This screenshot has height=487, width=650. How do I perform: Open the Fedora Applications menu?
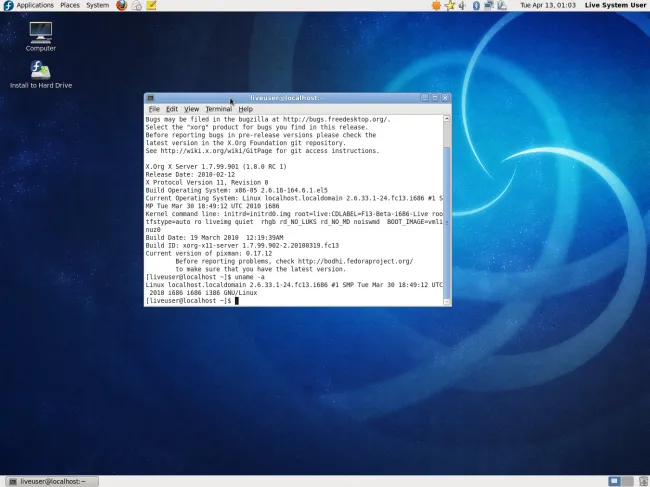coord(29,5)
